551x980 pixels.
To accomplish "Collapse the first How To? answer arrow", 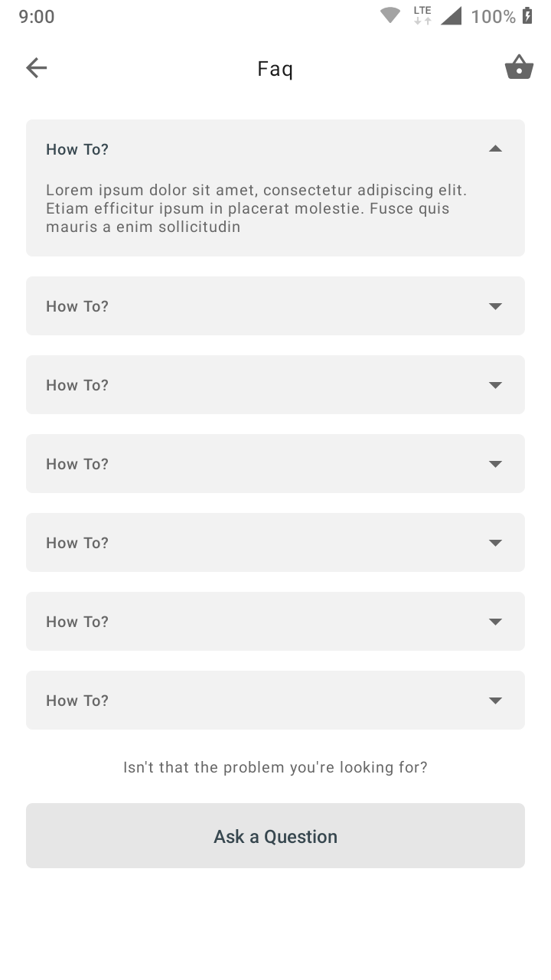I will [495, 149].
